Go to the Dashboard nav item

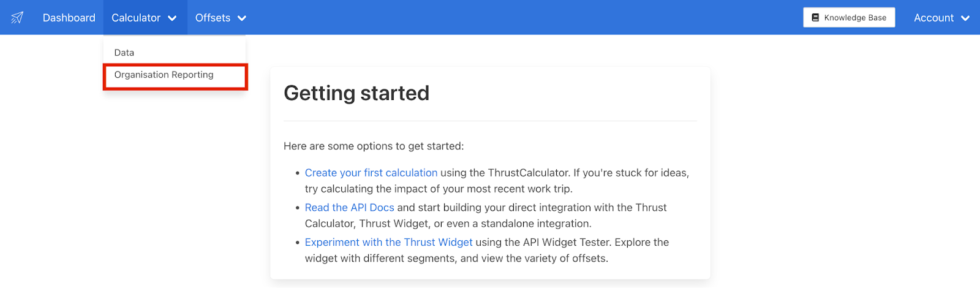pyautogui.click(x=69, y=18)
